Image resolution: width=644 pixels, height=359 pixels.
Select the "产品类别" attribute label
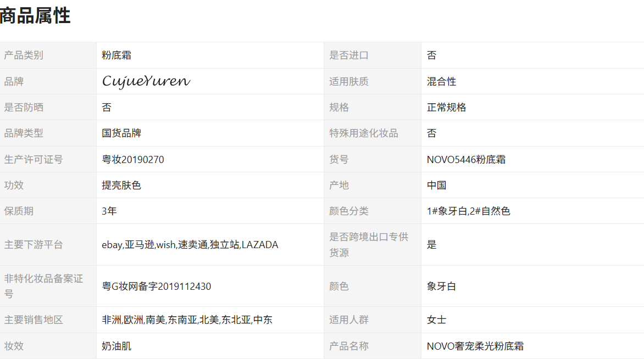[x=24, y=55]
